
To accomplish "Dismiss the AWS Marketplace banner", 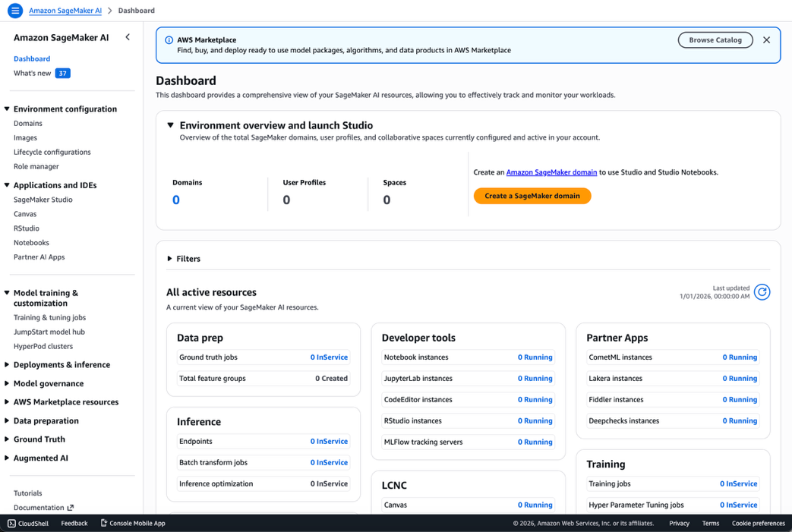I will pos(766,40).
